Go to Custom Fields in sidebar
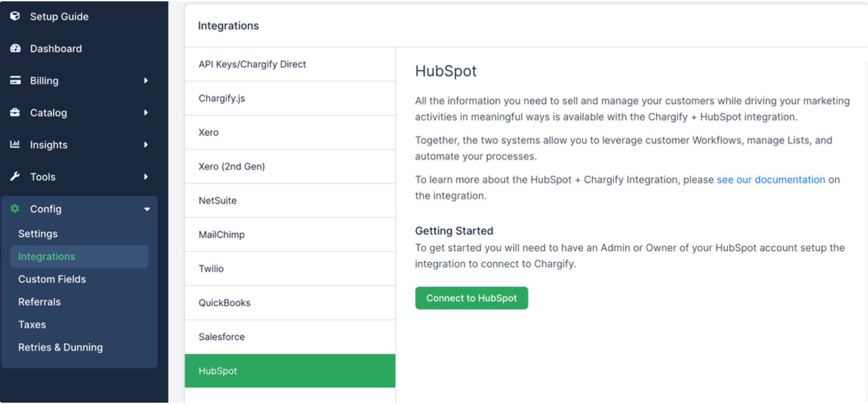868x404 pixels. tap(52, 279)
